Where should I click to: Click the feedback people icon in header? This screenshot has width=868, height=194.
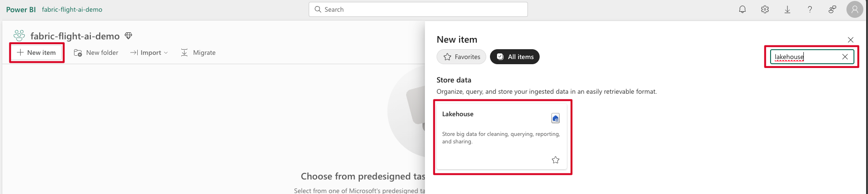(832, 9)
